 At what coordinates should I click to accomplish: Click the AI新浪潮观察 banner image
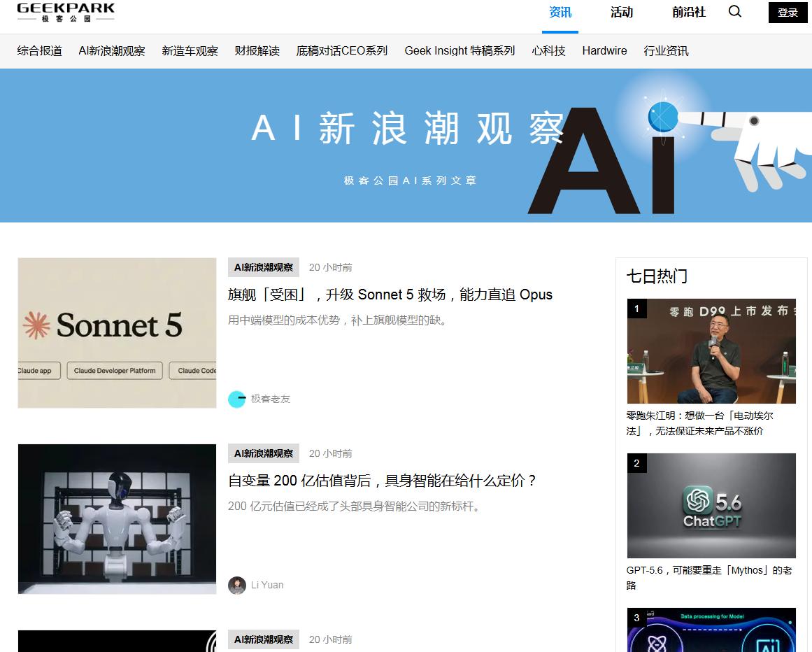click(x=406, y=146)
